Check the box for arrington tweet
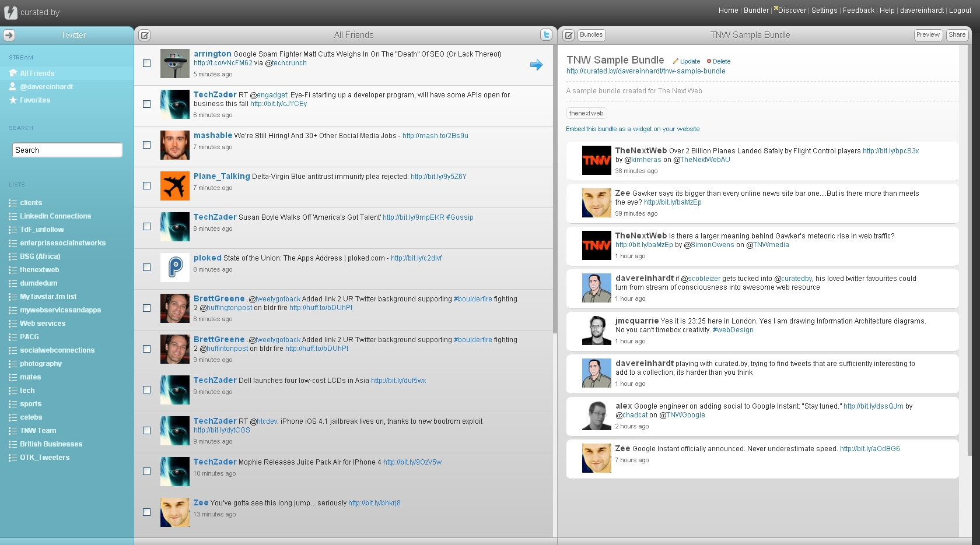The width and height of the screenshot is (980, 545). [147, 63]
